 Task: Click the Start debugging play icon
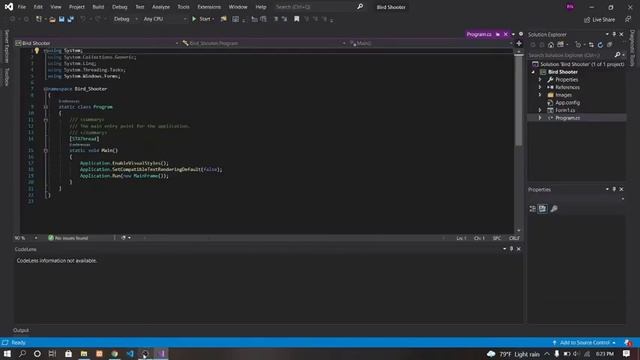pos(194,19)
